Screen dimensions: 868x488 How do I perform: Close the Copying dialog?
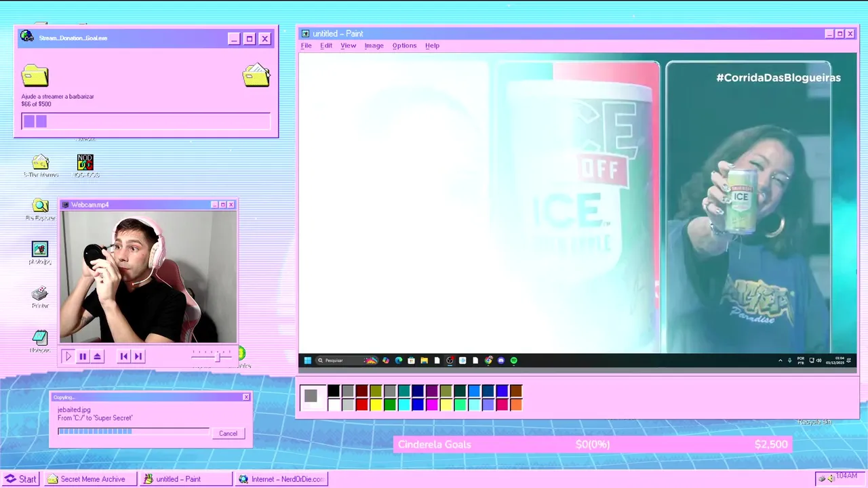(x=246, y=397)
